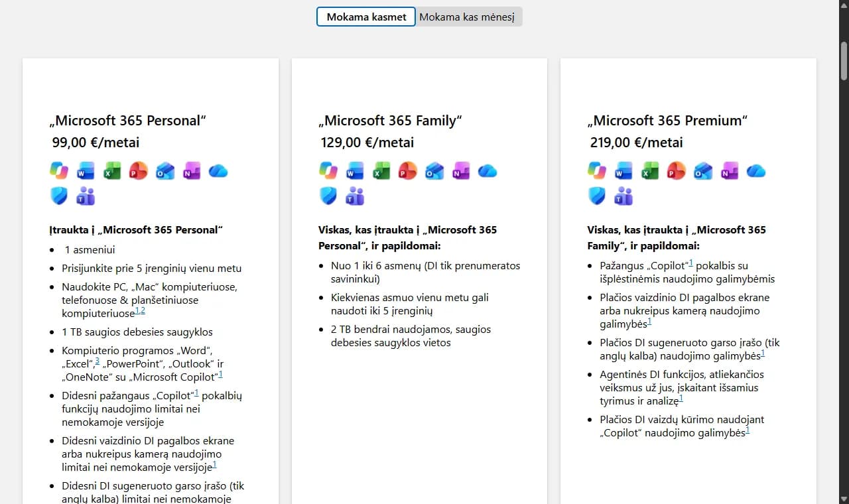Click "1 TB saugios debesies saugyklos" item

click(137, 332)
